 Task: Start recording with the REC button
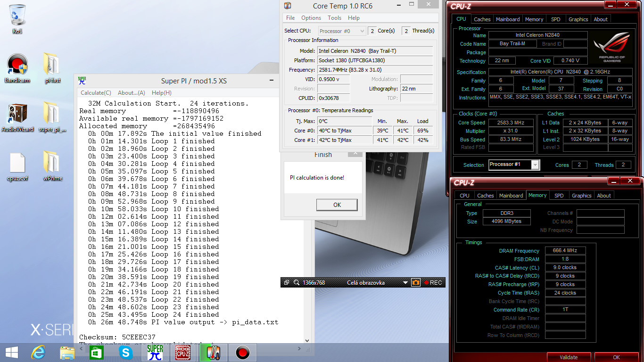(x=433, y=283)
